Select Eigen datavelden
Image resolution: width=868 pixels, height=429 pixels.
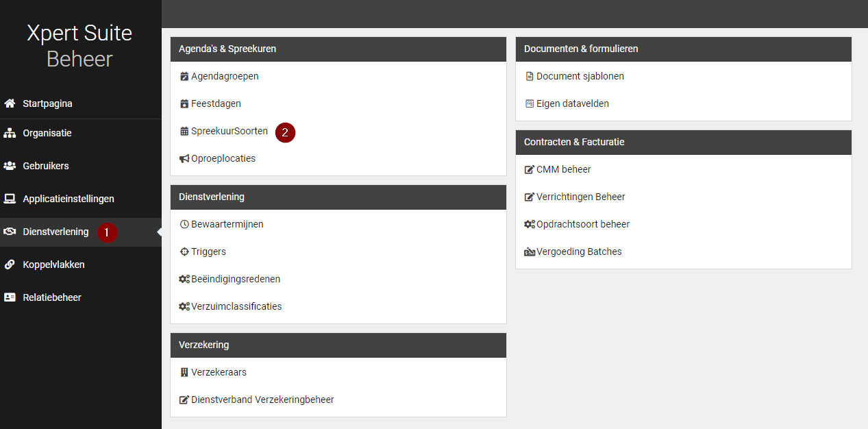click(572, 103)
